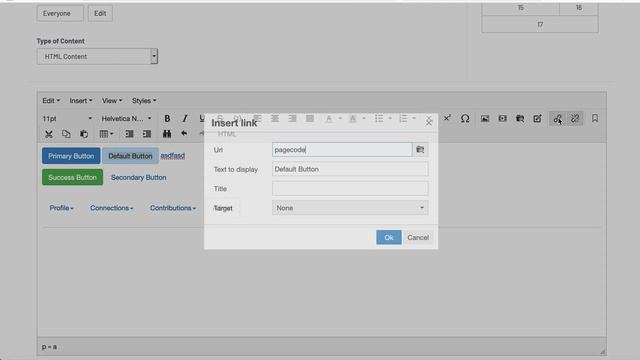Click the Type of Content label
The image size is (640, 360).
[60, 41]
